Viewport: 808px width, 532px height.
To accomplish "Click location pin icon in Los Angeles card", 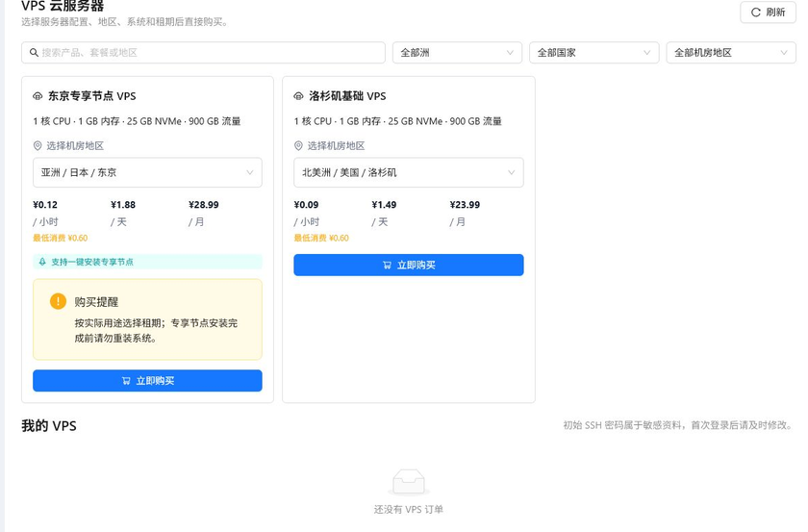I will pos(298,146).
